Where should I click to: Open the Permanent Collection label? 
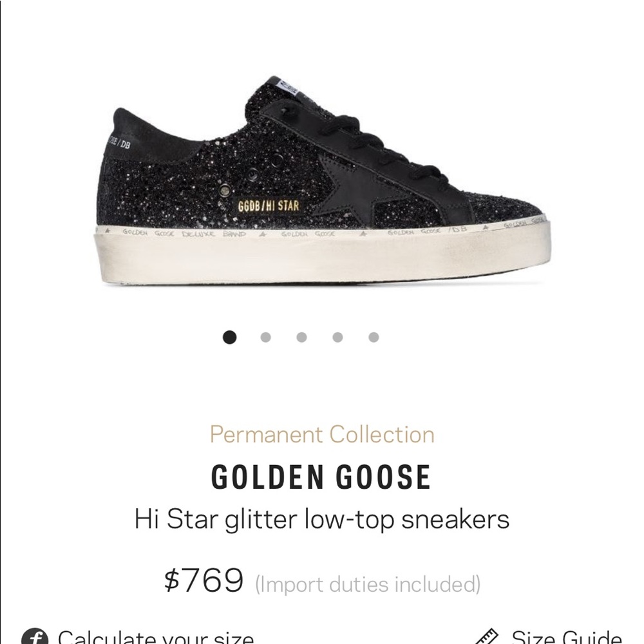click(321, 435)
